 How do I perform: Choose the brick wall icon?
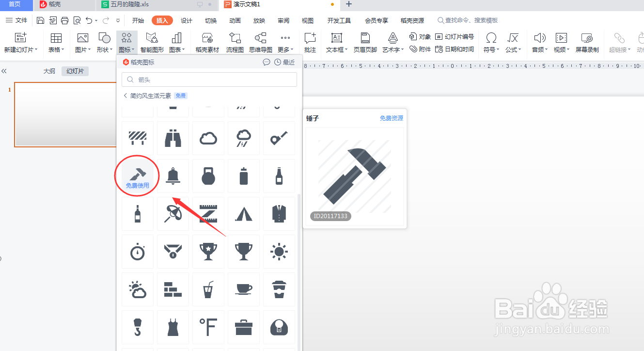pos(173,289)
